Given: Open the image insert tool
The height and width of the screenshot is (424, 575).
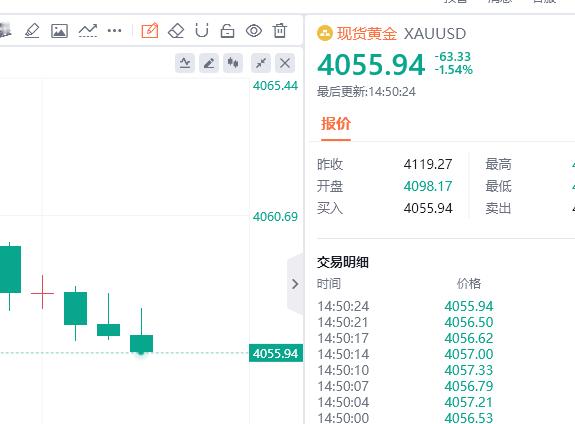Looking at the screenshot, I should [x=59, y=31].
